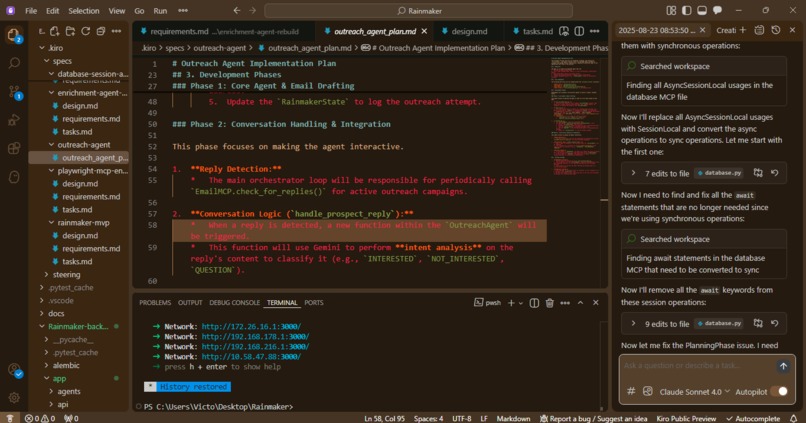Open the Accounts icon in activity bar
The height and width of the screenshot is (423, 806).
point(14,370)
